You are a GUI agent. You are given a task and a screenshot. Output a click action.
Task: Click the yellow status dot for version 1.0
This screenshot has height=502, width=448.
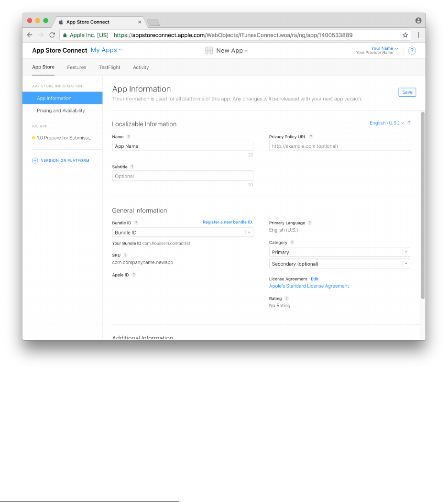(33, 138)
